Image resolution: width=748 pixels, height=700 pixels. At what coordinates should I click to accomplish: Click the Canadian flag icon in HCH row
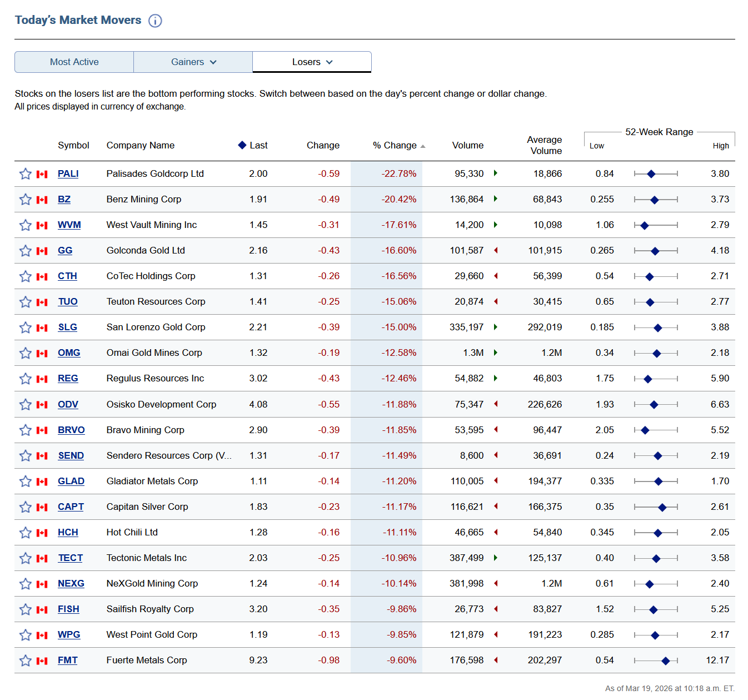[42, 533]
